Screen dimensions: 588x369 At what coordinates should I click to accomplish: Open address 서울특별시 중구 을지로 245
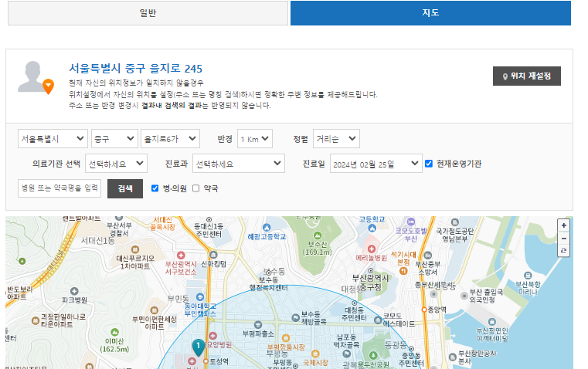[x=135, y=69]
